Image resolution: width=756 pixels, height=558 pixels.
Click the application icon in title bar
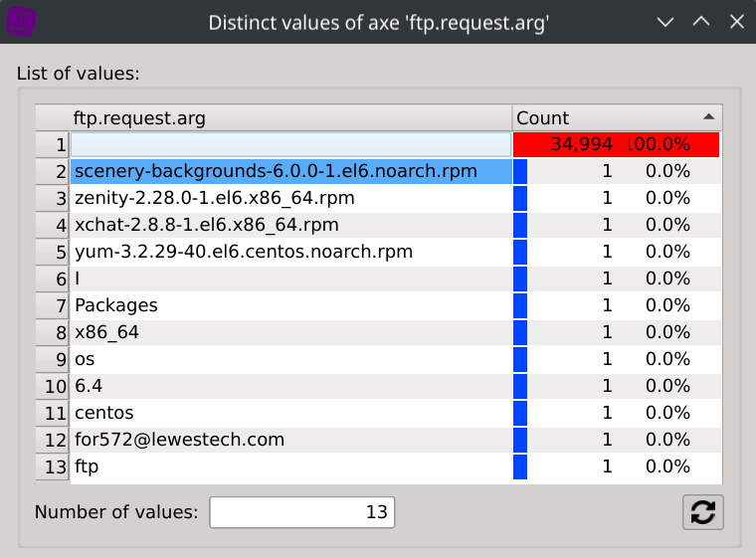(20, 22)
